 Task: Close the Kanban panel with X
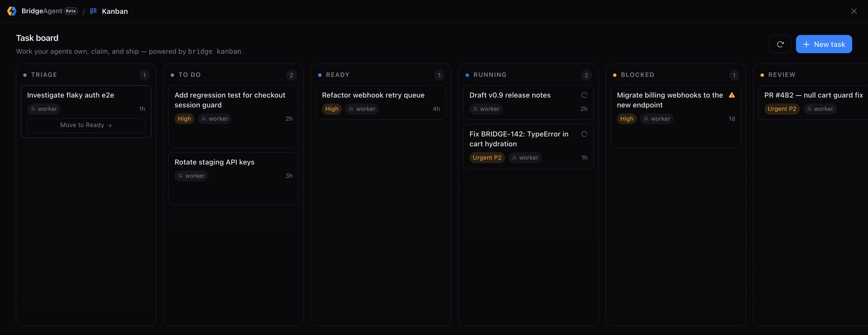coord(854,11)
